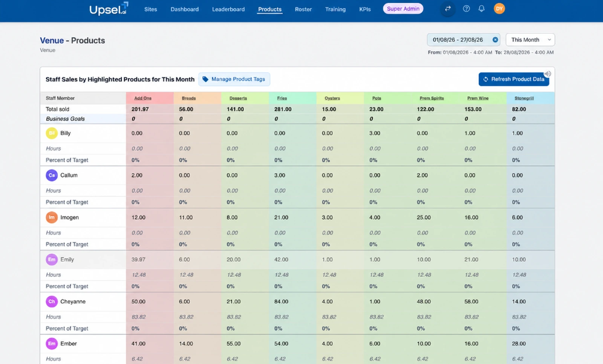The width and height of the screenshot is (603, 364).
Task: Click the Fries column header
Action: click(x=282, y=98)
